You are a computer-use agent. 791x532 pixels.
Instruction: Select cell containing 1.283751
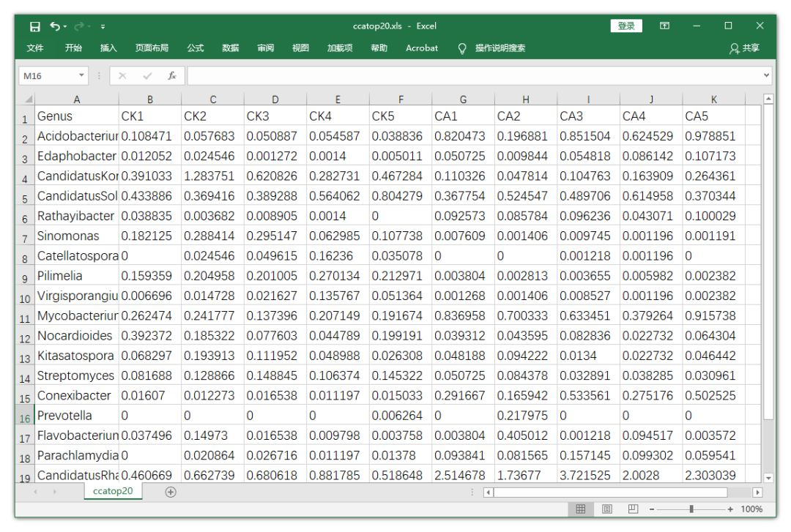tap(212, 176)
